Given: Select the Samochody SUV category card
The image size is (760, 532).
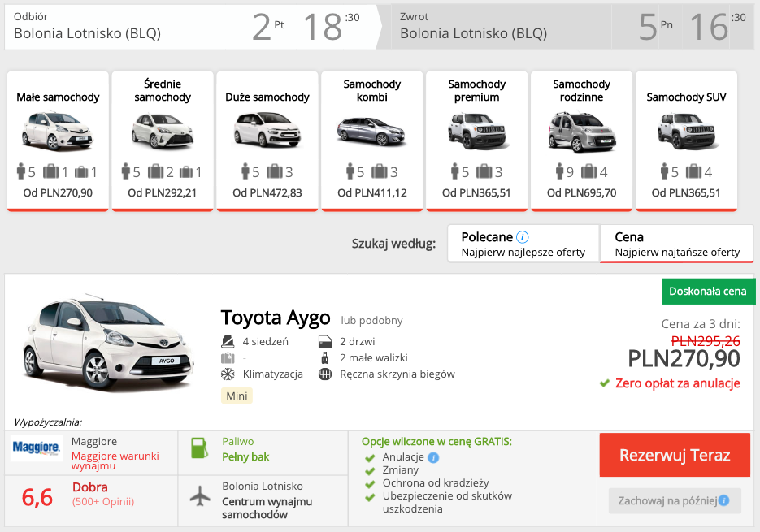Looking at the screenshot, I should coord(686,141).
